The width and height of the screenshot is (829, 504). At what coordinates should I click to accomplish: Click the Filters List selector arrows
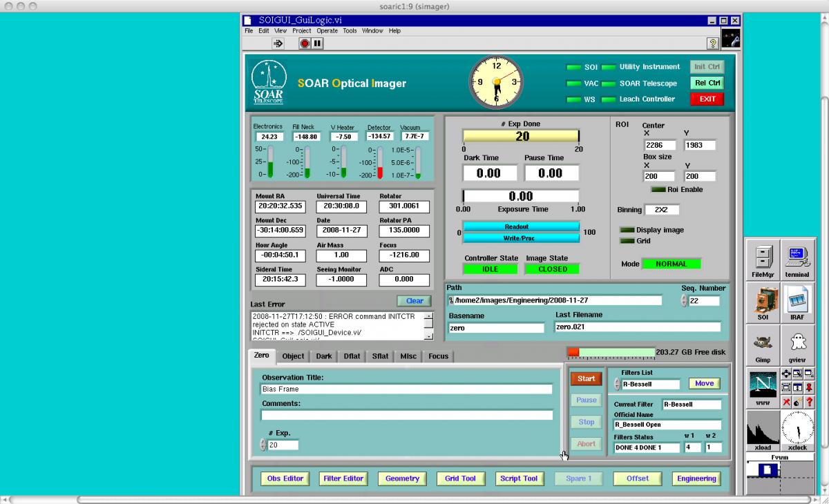(617, 385)
